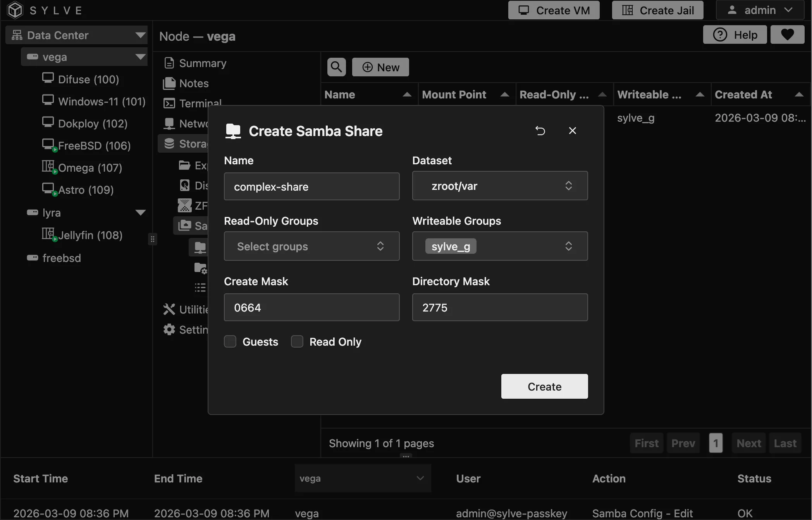The width and height of the screenshot is (812, 520).
Task: Click the ZFS storage icon
Action: (185, 205)
